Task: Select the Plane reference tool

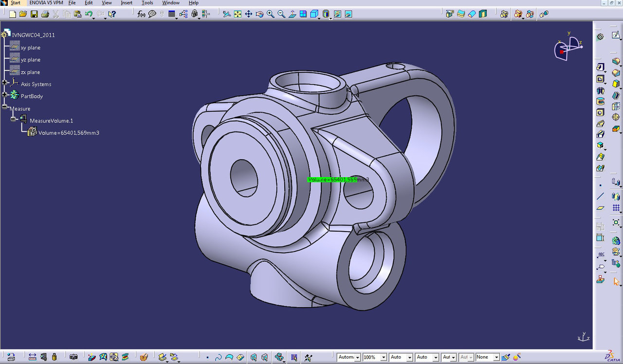Action: tap(600, 208)
